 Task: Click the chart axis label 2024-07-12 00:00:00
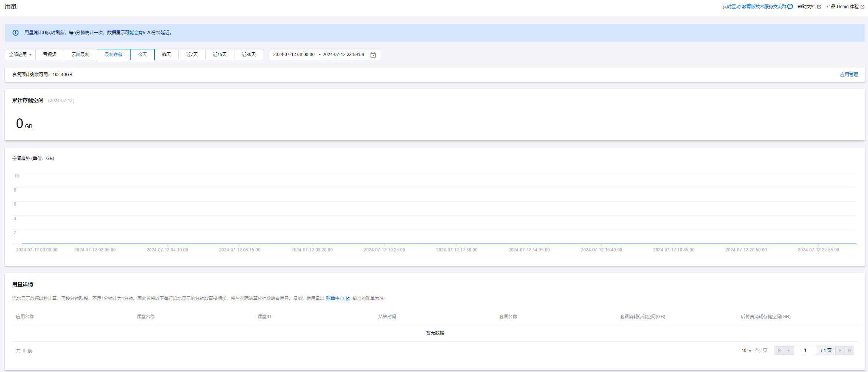(37, 250)
